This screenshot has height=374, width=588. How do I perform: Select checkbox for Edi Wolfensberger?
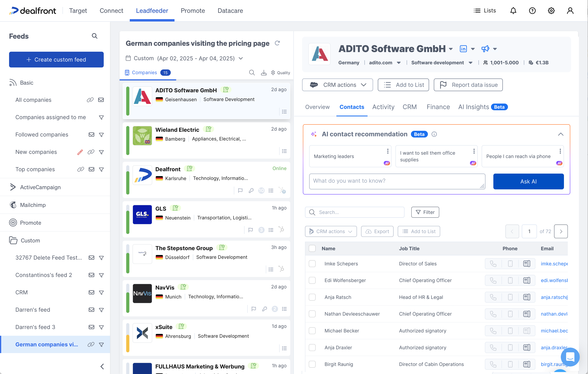[x=312, y=280]
